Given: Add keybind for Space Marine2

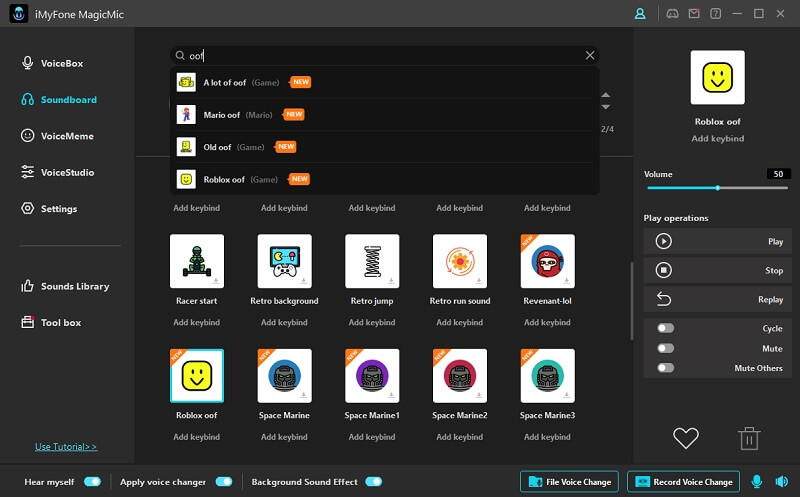Looking at the screenshot, I should (460, 437).
